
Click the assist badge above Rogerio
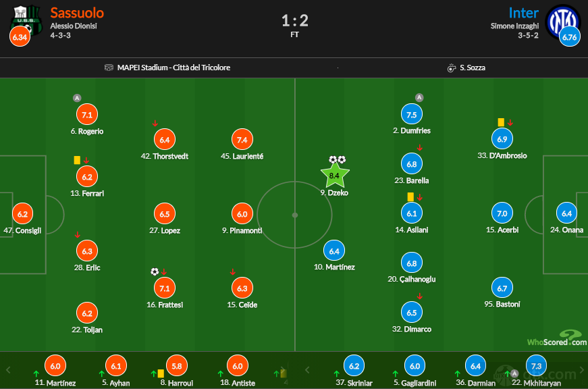[x=77, y=98]
